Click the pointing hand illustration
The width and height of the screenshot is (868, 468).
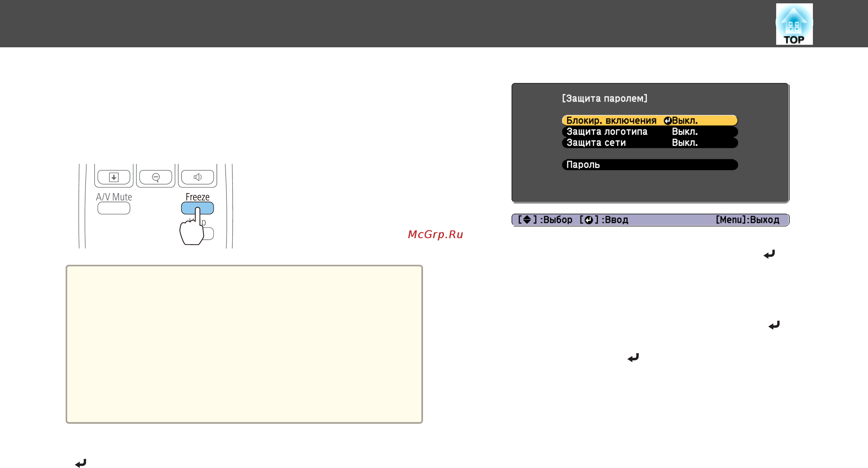[x=192, y=226]
